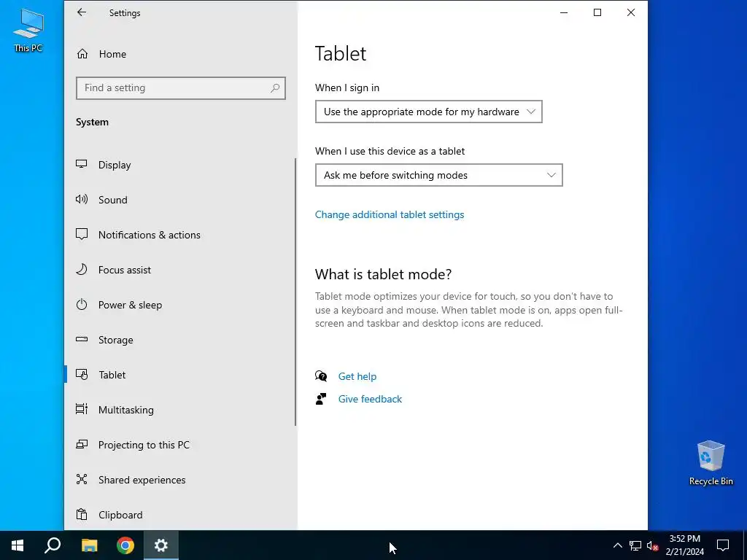Open the When I sign in dropdown
Viewport: 747px width, 560px height.
click(428, 112)
